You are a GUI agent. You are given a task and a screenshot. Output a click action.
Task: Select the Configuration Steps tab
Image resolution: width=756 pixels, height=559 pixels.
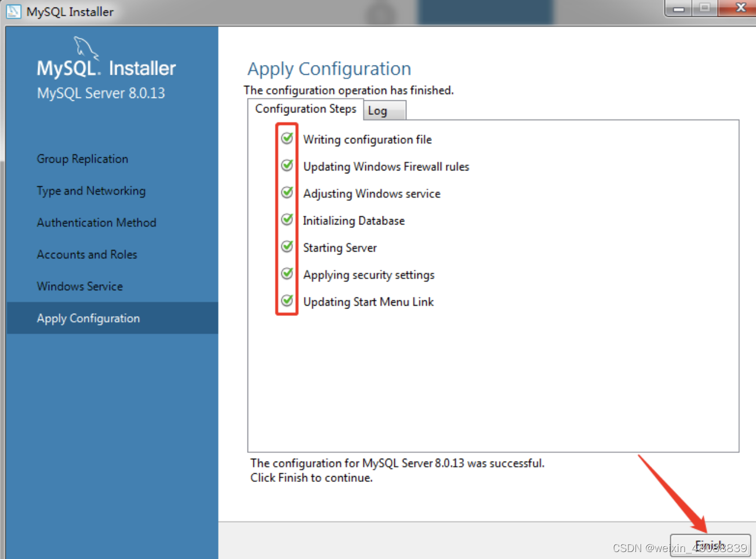(306, 109)
